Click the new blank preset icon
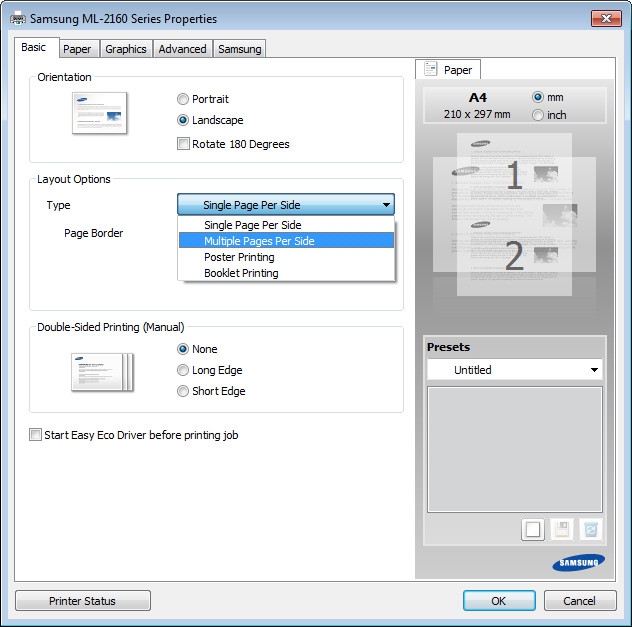The width and height of the screenshot is (632, 627). click(533, 529)
